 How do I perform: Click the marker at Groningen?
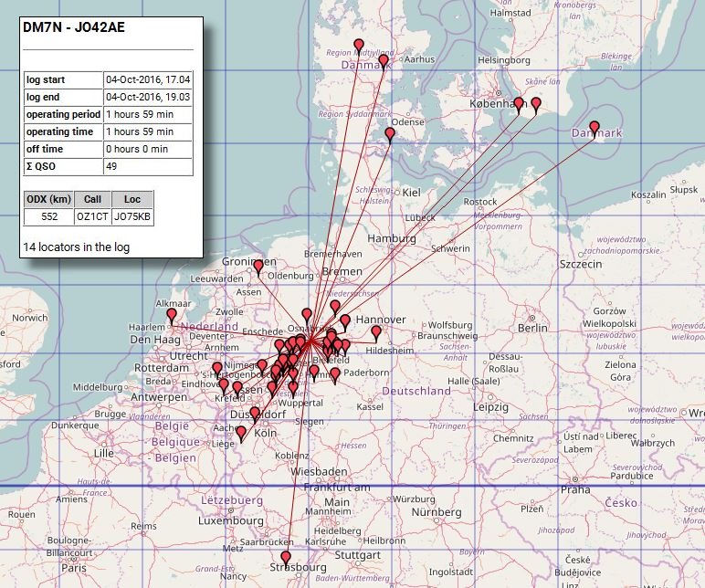point(258,266)
